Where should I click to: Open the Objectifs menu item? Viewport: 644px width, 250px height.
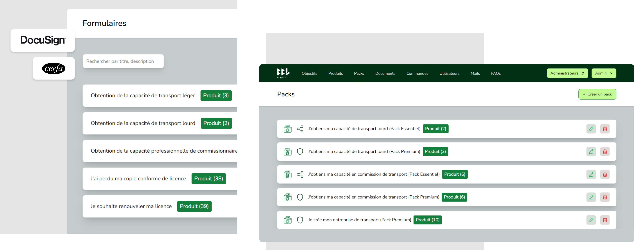[309, 73]
